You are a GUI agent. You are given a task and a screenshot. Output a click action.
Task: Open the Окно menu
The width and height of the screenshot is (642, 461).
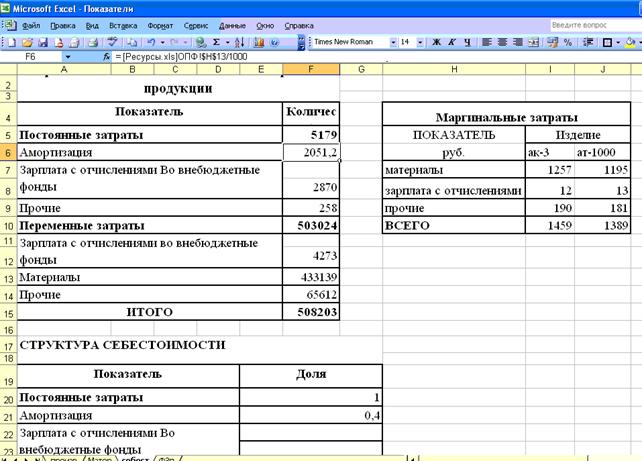pyautogui.click(x=265, y=26)
